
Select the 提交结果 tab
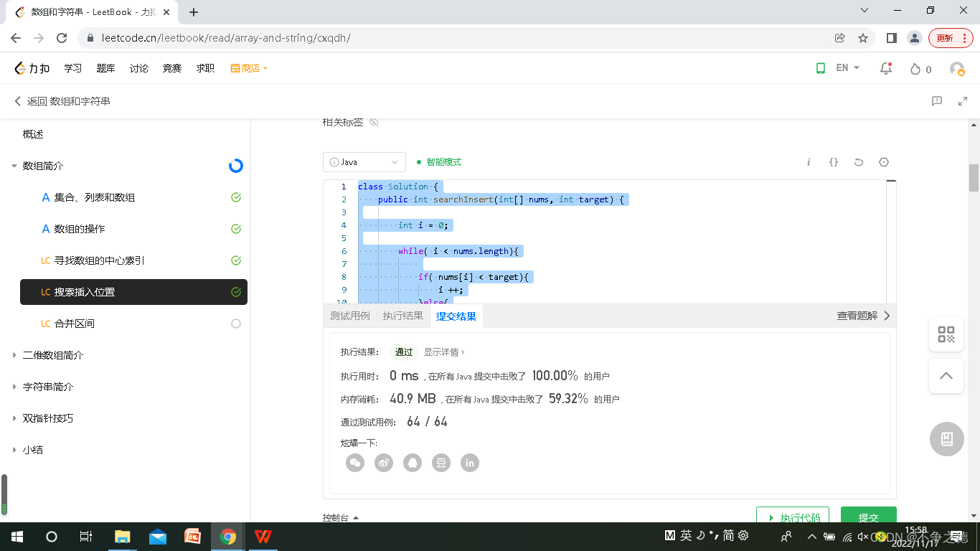(x=456, y=316)
